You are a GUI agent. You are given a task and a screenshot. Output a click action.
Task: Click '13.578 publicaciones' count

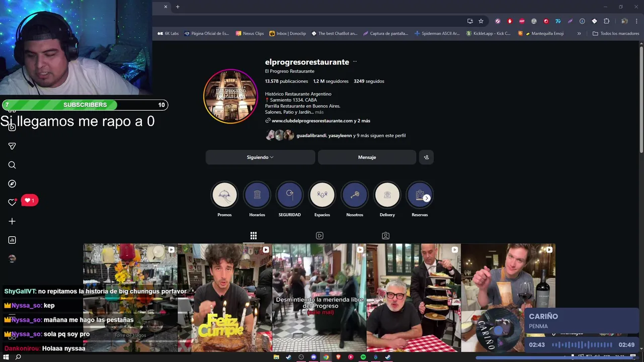(286, 81)
